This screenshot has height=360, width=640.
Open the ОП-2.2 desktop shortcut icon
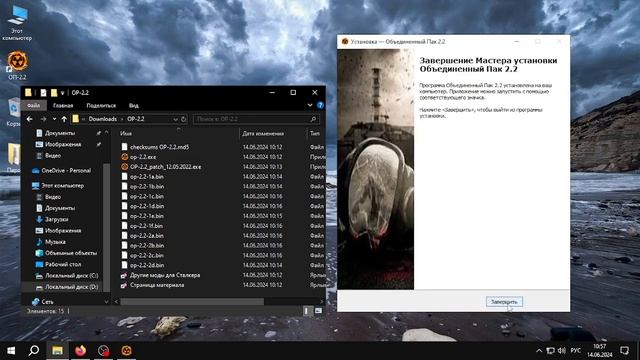click(x=17, y=65)
